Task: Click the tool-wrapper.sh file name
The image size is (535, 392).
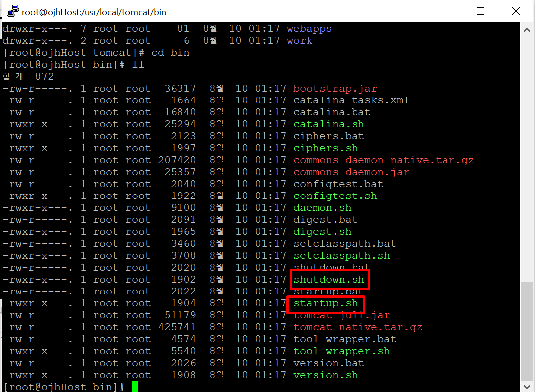Action: click(x=342, y=351)
